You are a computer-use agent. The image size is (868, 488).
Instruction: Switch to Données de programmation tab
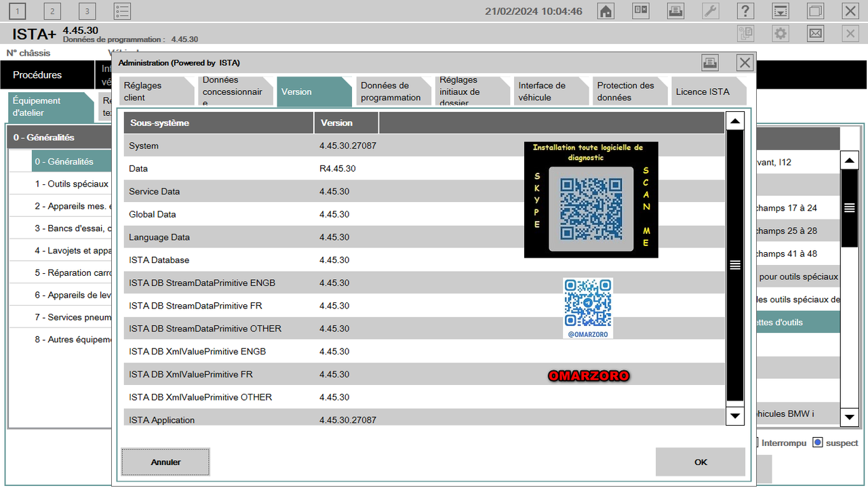click(x=392, y=91)
